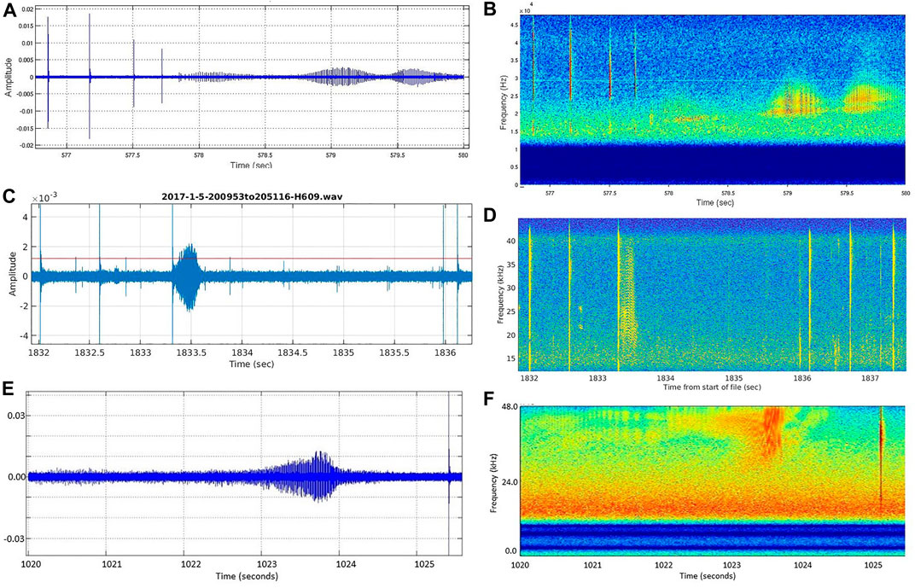915x588 pixels.
Task: Click the 1021 time tick in panel E
Action: coord(111,565)
